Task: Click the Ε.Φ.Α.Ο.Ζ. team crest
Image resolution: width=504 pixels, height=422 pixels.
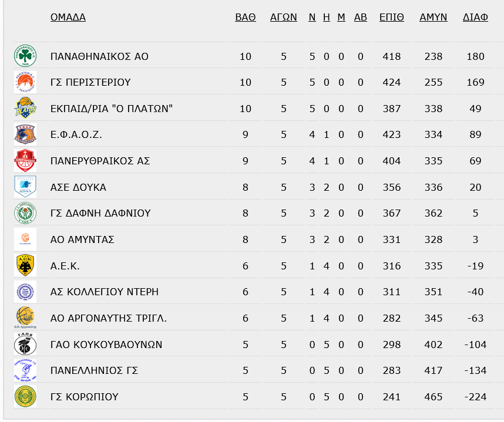Action: [x=25, y=134]
